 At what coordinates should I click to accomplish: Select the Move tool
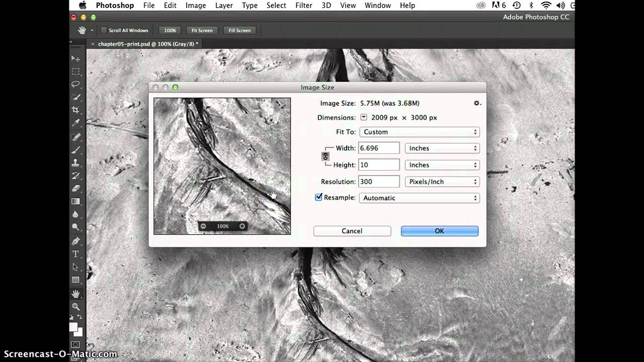76,58
